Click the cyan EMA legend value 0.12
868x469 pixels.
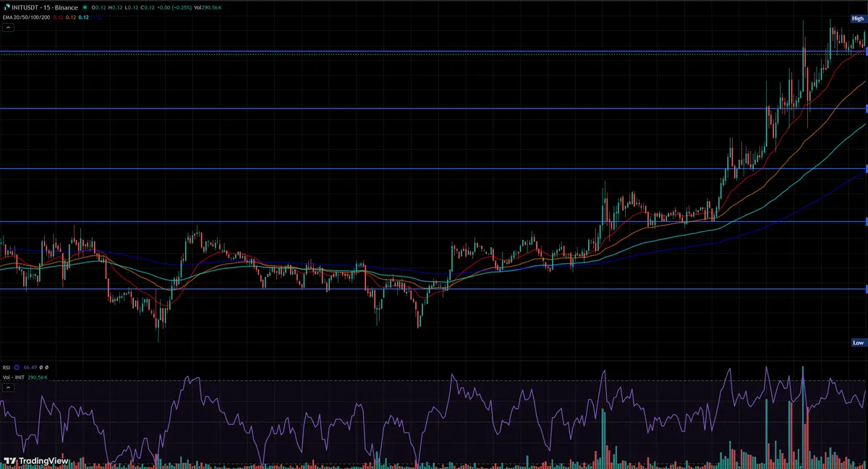click(83, 17)
